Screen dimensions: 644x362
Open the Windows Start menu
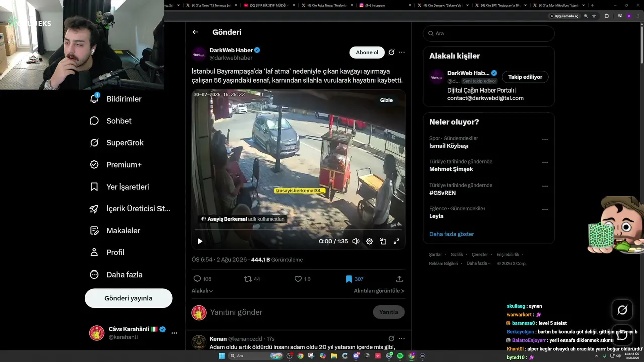pos(221,356)
